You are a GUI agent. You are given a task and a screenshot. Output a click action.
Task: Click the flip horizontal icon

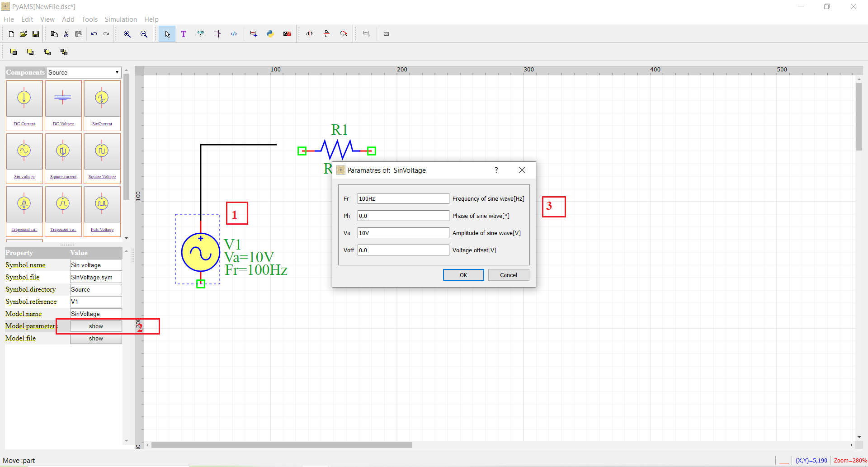click(310, 34)
